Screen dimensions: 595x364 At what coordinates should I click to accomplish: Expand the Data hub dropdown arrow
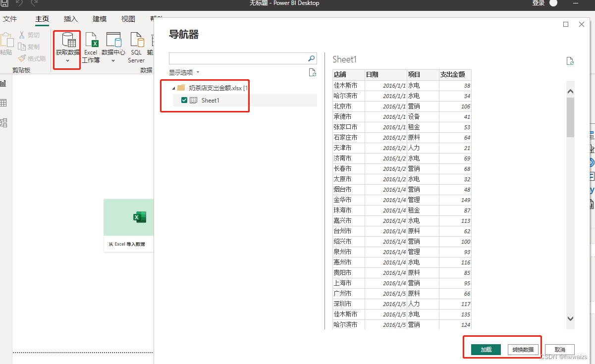point(113,60)
